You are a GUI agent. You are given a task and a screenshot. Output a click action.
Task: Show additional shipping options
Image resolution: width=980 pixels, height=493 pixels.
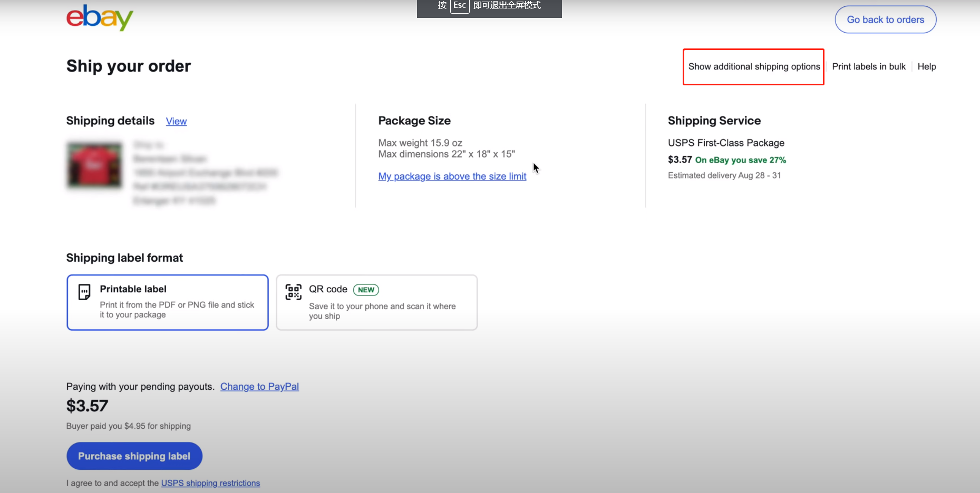pos(754,66)
